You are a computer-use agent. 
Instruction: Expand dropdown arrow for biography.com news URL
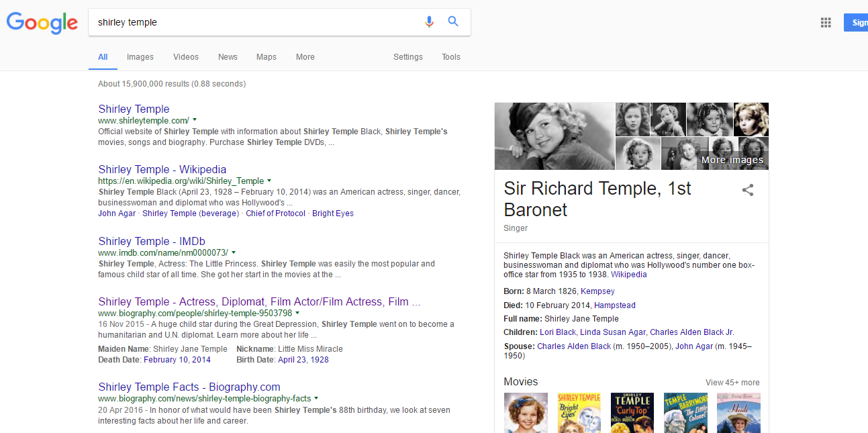coord(316,397)
